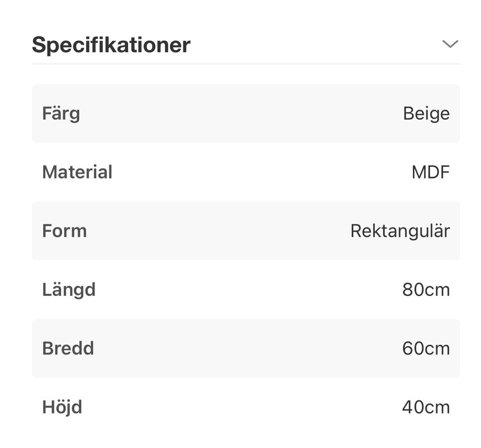Select the 60cm width value

pyautogui.click(x=426, y=348)
